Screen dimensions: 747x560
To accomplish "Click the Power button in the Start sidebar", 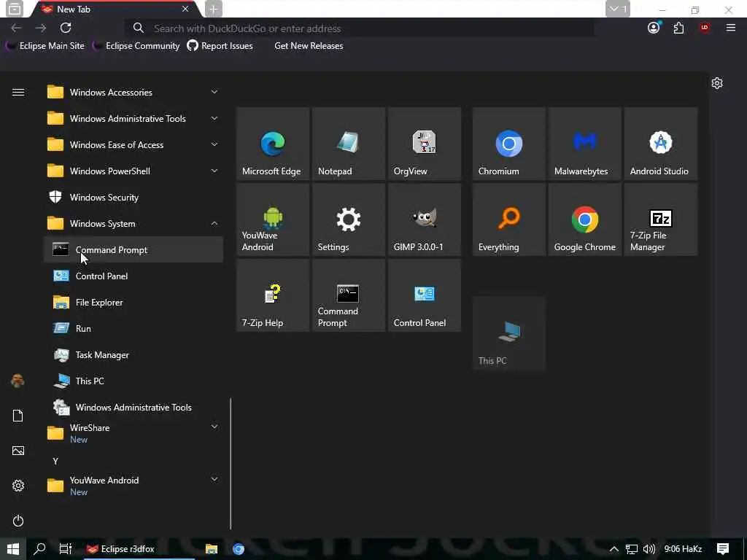I will [x=18, y=521].
